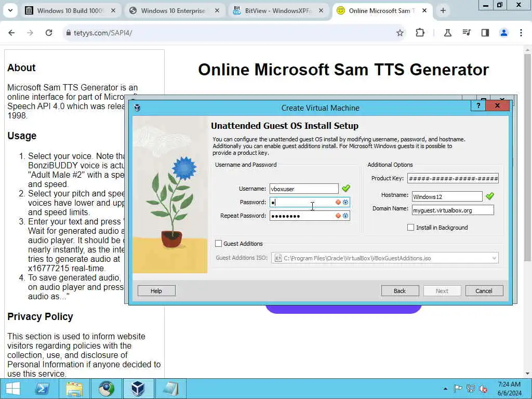The image size is (532, 399).
Task: Enable Install in Background checkbox
Action: (x=410, y=228)
